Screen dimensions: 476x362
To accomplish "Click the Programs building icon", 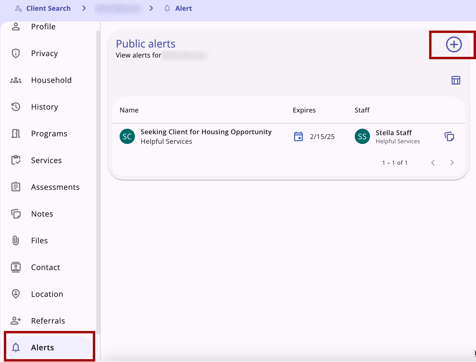I will [16, 134].
